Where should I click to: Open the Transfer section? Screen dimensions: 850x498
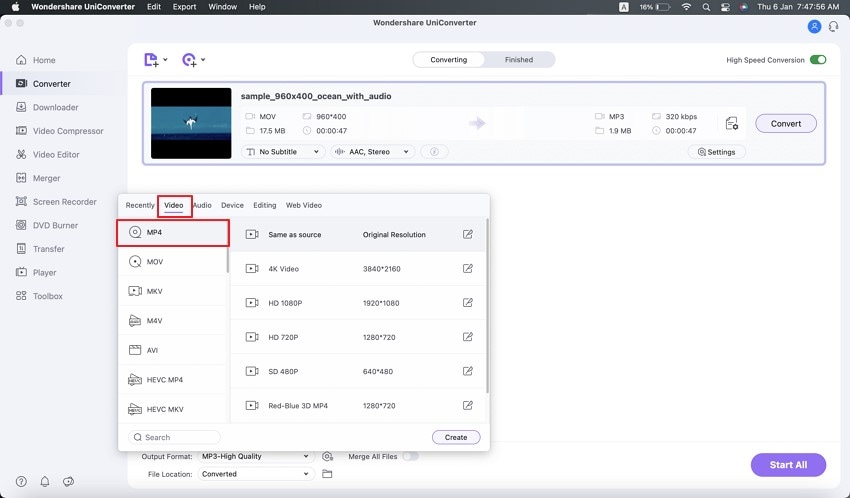pos(40,249)
